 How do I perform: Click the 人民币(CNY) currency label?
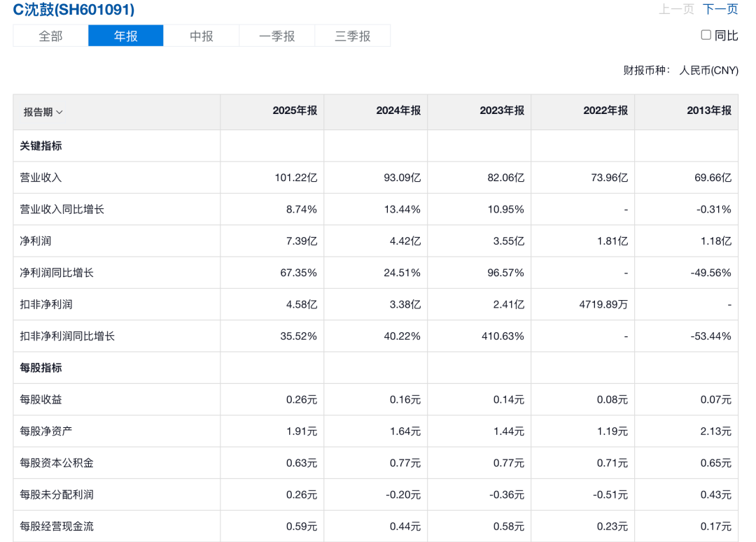point(708,71)
